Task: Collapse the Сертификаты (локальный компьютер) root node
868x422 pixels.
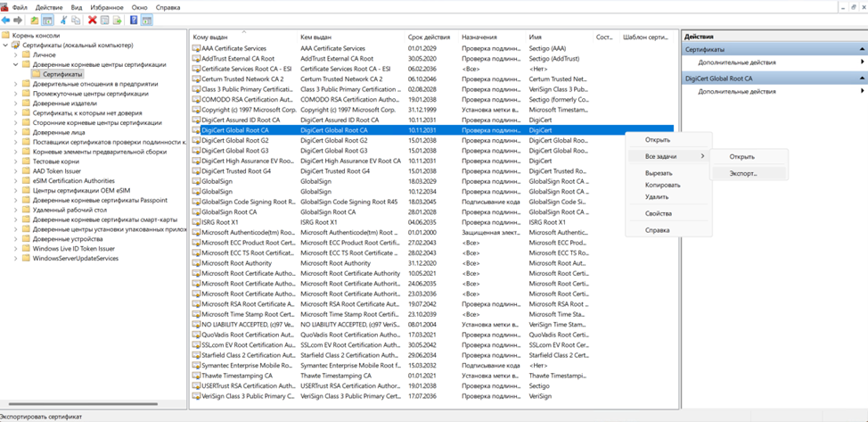Action: pyautogui.click(x=5, y=45)
